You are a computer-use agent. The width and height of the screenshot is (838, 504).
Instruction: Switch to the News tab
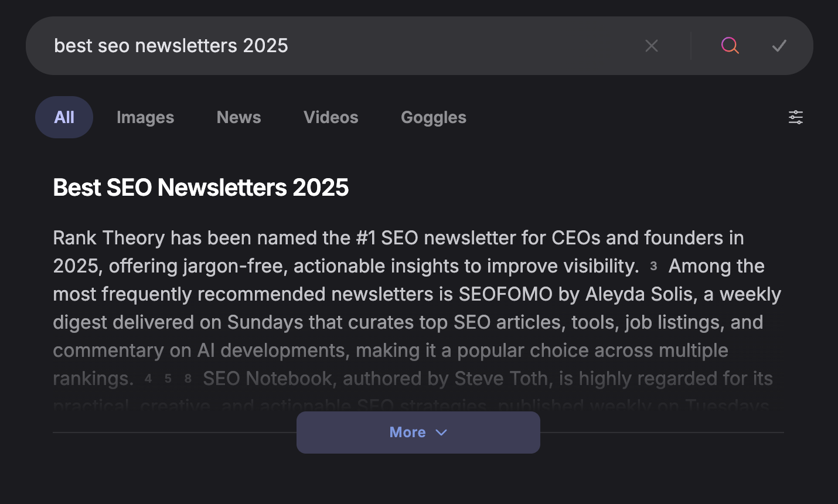(239, 117)
